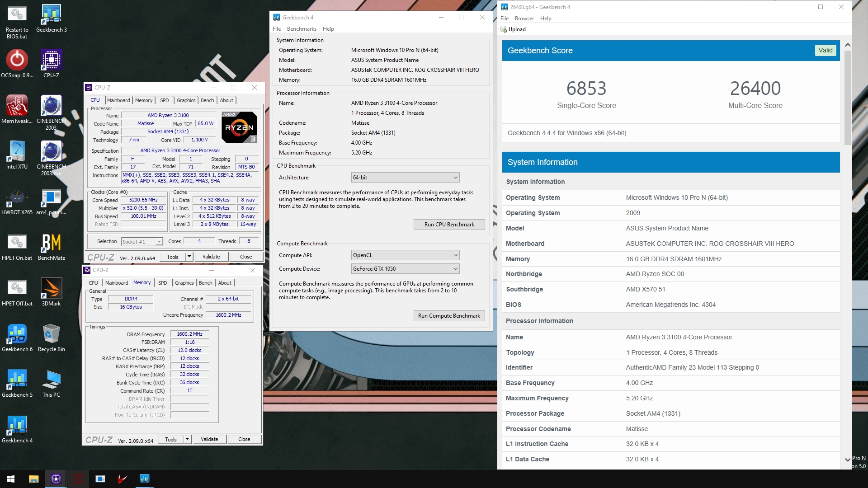The width and height of the screenshot is (868, 488).
Task: Click Run Compute Benchmark button
Action: (449, 316)
